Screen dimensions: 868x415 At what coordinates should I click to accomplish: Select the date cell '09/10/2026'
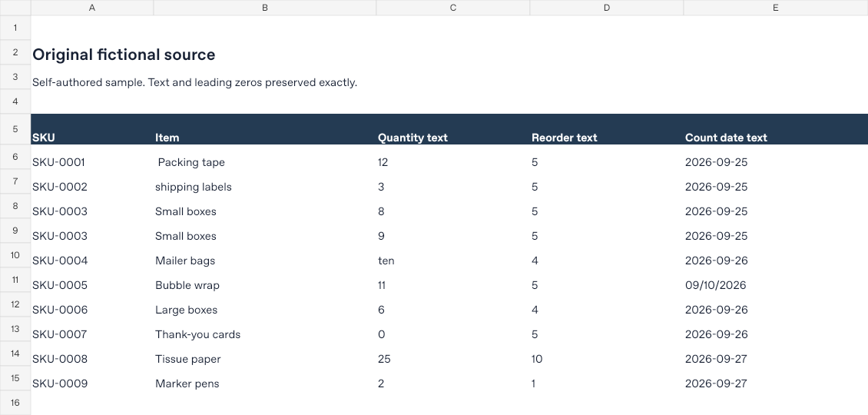[x=776, y=280]
